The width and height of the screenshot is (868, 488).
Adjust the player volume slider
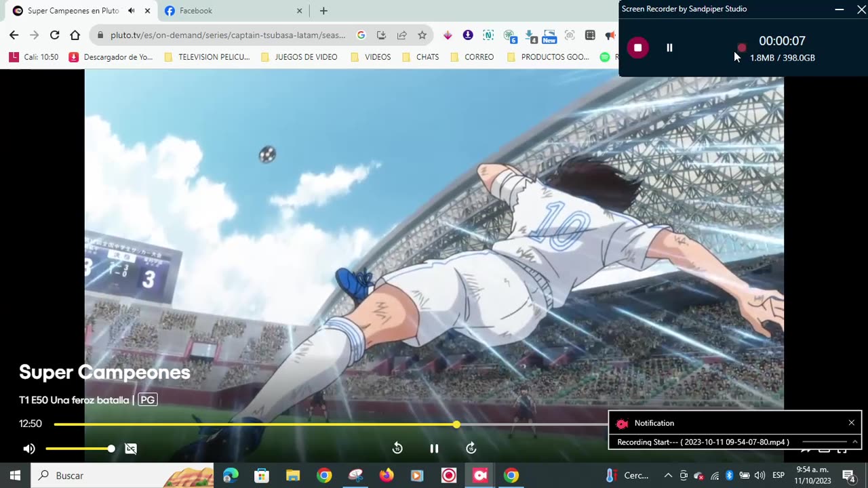point(79,449)
